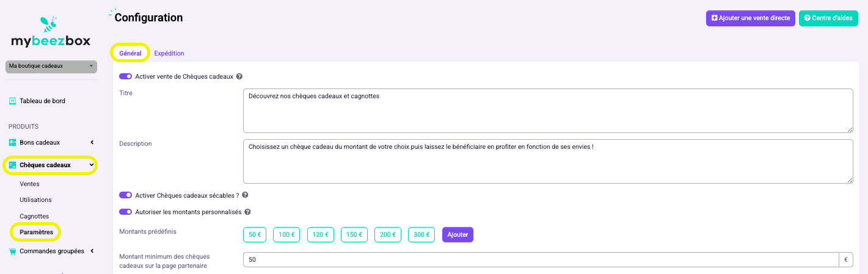
Task: Open the Centre d'aides button
Action: click(828, 18)
